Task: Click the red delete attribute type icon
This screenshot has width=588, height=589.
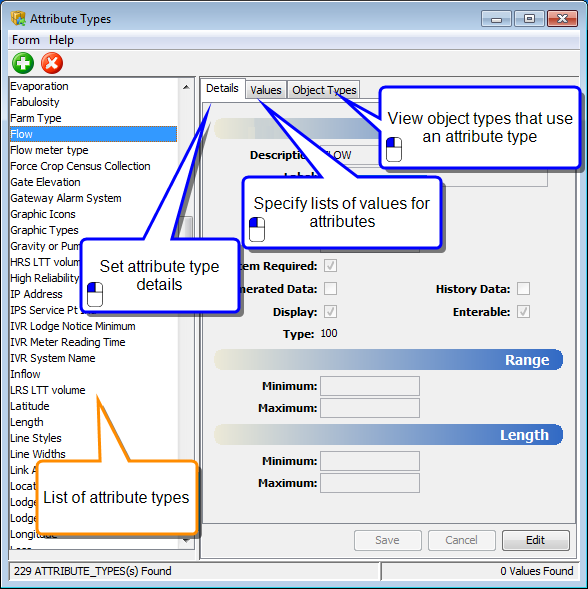Action: coord(52,63)
